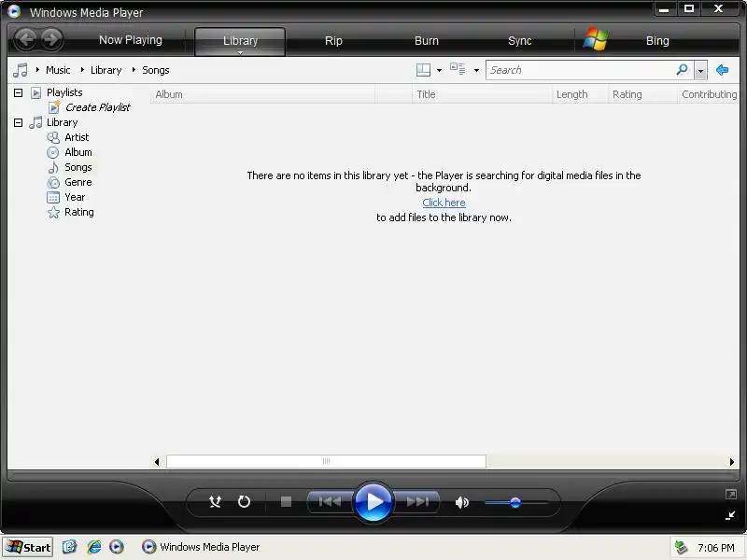Click the Songs breadcrumb label
Image resolution: width=747 pixels, height=560 pixels.
pos(156,70)
